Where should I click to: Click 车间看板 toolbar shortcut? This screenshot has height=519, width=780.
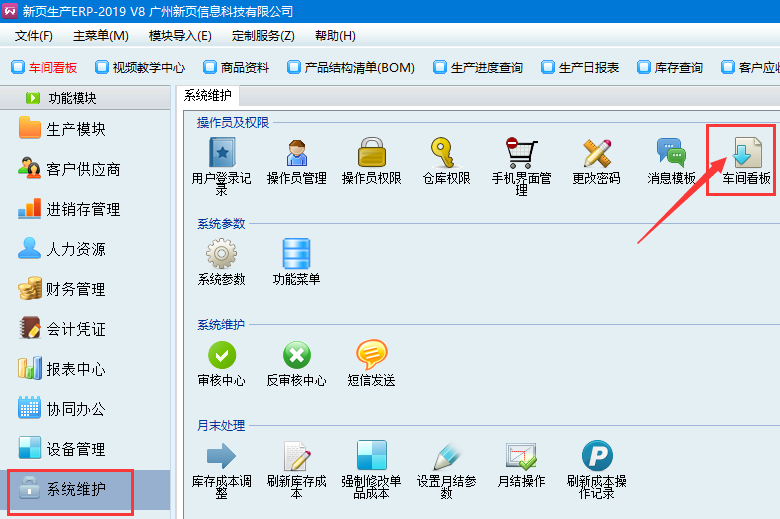coord(44,68)
